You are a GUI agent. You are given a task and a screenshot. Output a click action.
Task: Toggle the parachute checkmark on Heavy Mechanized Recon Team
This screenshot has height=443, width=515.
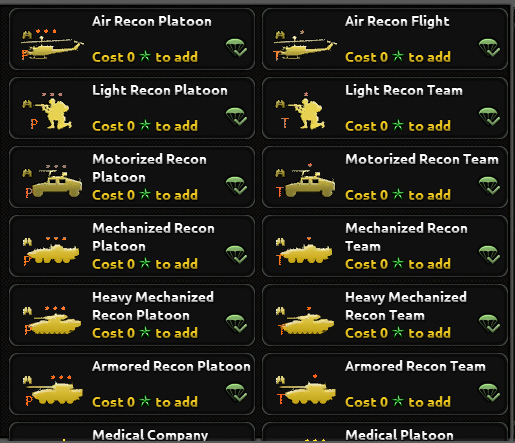point(489,324)
